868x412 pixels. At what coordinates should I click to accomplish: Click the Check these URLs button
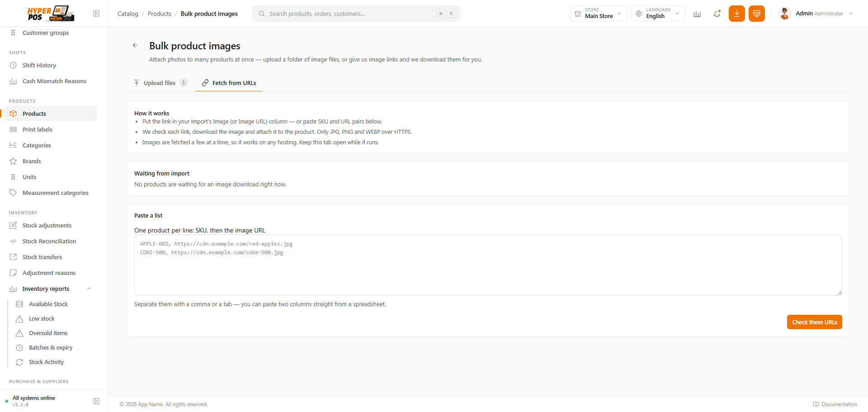814,322
